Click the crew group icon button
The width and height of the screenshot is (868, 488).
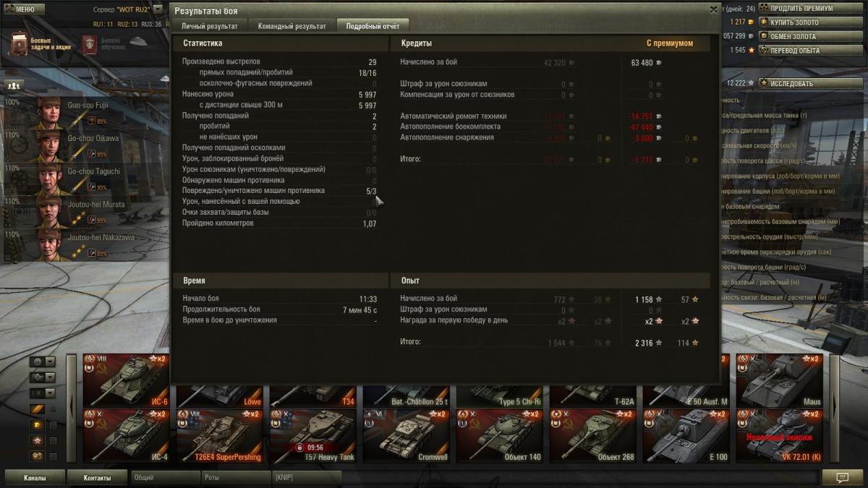14,85
